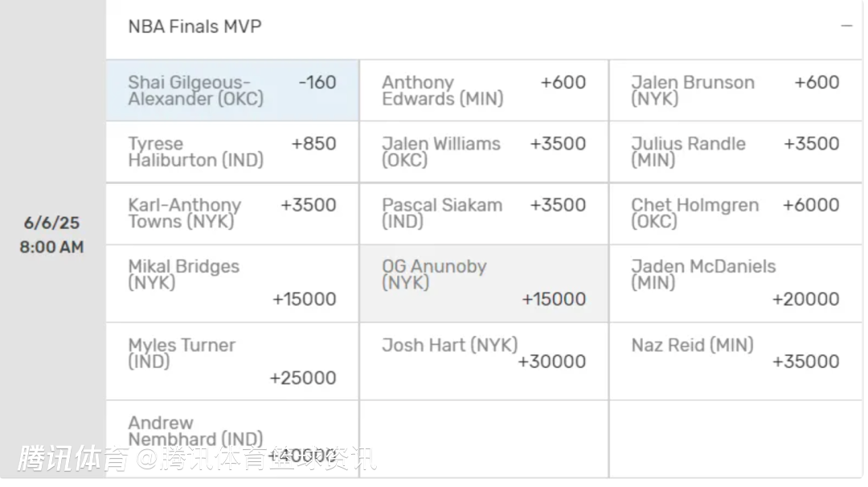Pick Andrew Nembhard (IND) odds cell
Screen dimensions: 868x487
[232, 438]
